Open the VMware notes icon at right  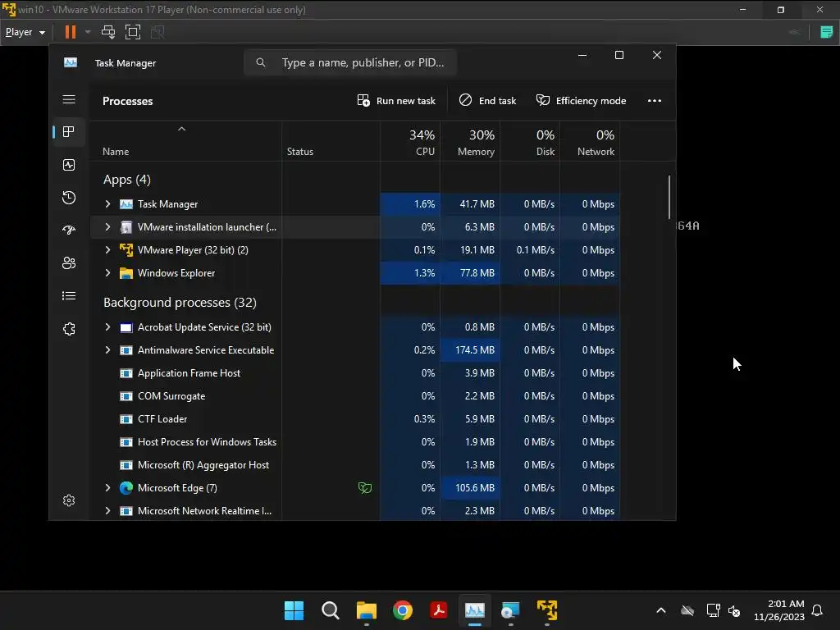(827, 32)
